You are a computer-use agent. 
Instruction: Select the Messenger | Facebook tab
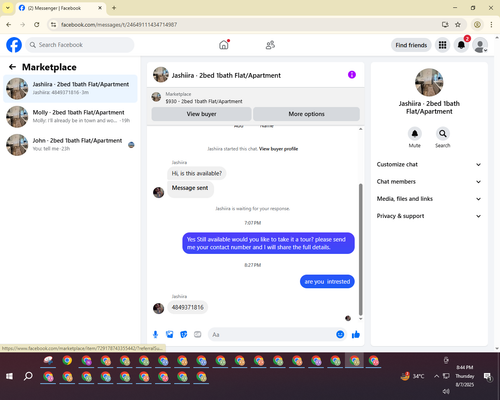pos(60,8)
